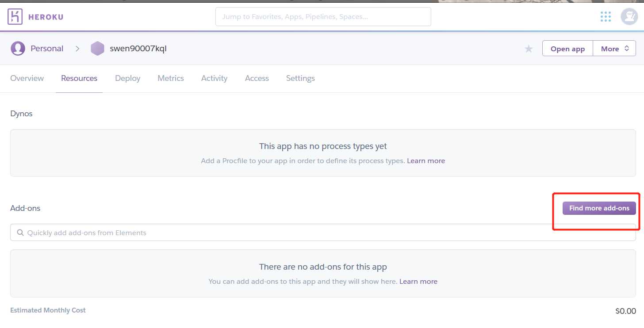Click the Add-ons section heading

(25, 208)
